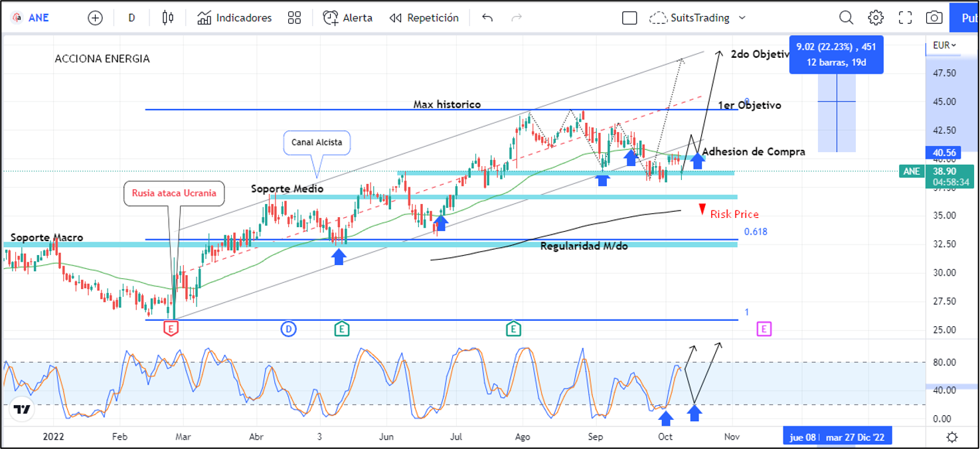Image resolution: width=980 pixels, height=449 pixels.
Task: Take a chart snapshot with the camera
Action: pyautogui.click(x=934, y=18)
